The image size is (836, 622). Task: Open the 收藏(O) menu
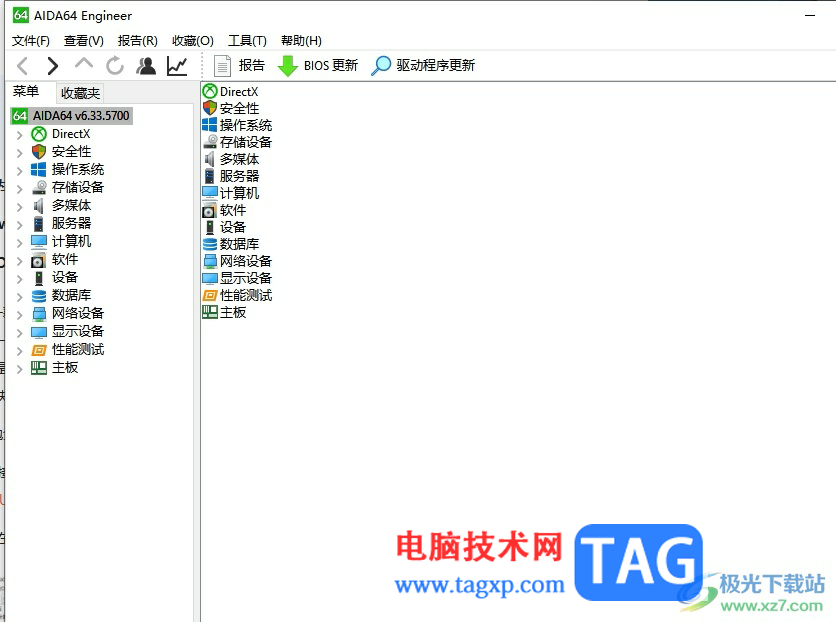[192, 41]
